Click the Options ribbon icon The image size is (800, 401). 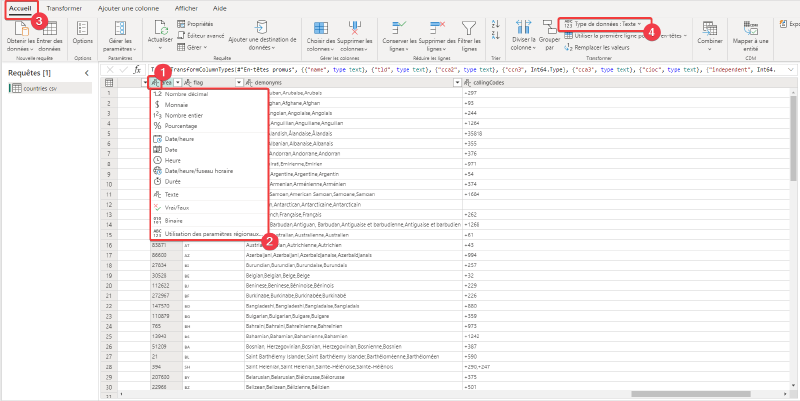click(82, 28)
